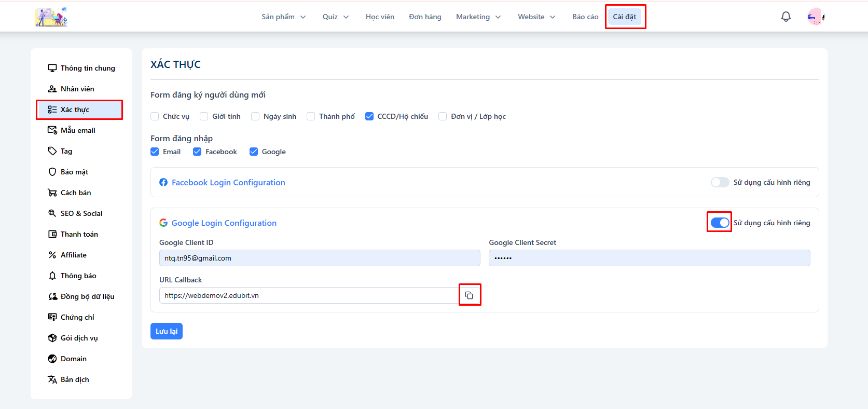This screenshot has height=409, width=868.
Task: Expand the Sản phẩm dropdown menu
Action: click(283, 17)
